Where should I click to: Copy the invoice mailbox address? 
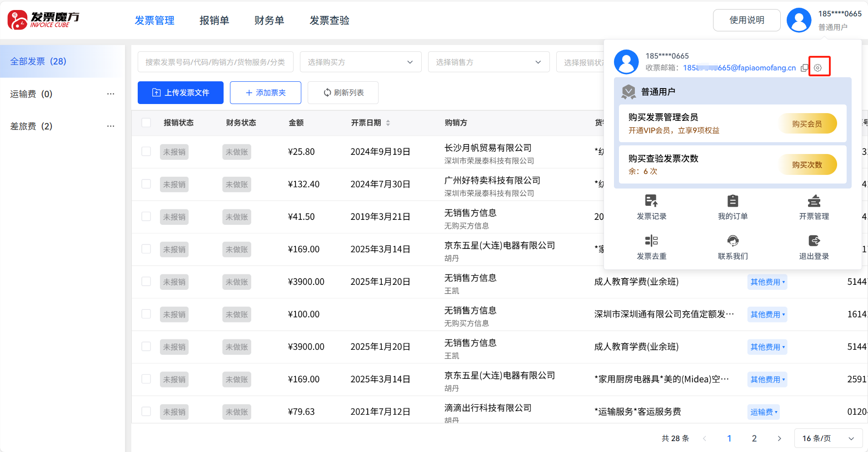[x=804, y=68]
